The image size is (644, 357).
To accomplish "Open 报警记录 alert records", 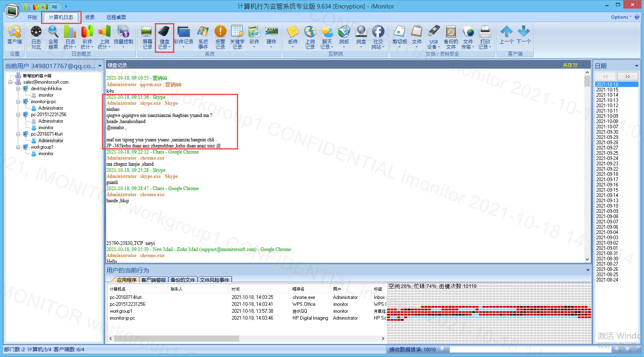I will coord(220,37).
